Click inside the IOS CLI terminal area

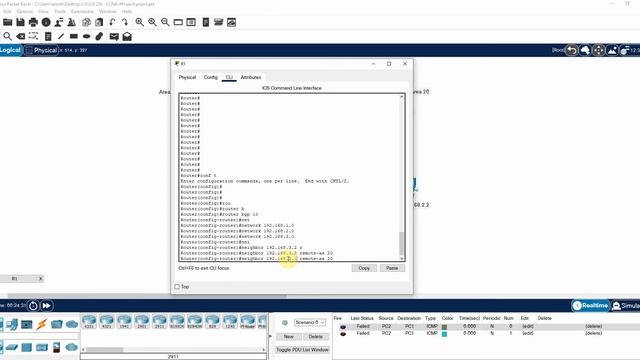[289, 177]
